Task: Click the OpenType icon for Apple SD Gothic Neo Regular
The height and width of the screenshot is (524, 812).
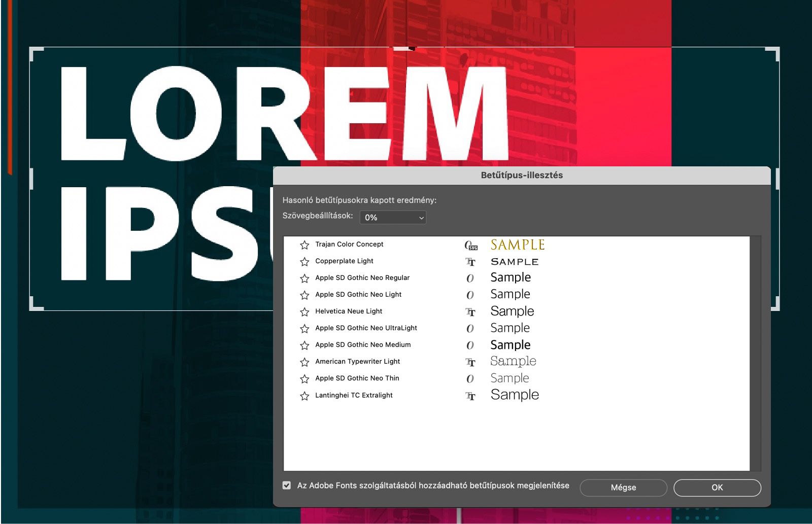Action: click(x=470, y=278)
